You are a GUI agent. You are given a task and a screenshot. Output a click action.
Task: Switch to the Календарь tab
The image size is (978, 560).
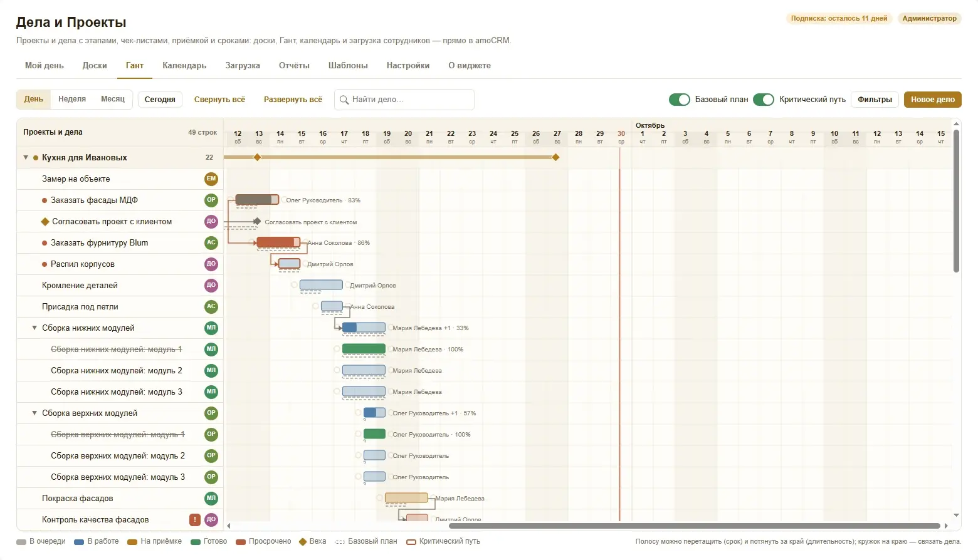pyautogui.click(x=184, y=66)
